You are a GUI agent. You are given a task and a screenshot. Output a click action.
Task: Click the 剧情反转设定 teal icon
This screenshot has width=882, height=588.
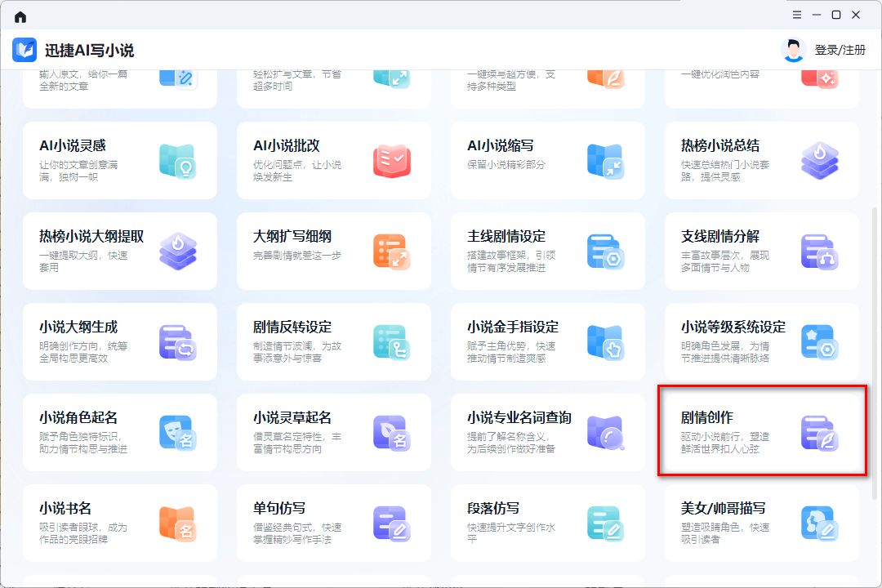click(391, 342)
